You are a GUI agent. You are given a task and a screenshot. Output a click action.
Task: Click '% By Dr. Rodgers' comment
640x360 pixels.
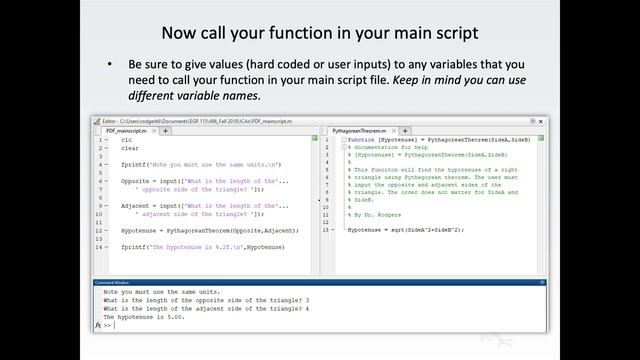[x=374, y=215]
